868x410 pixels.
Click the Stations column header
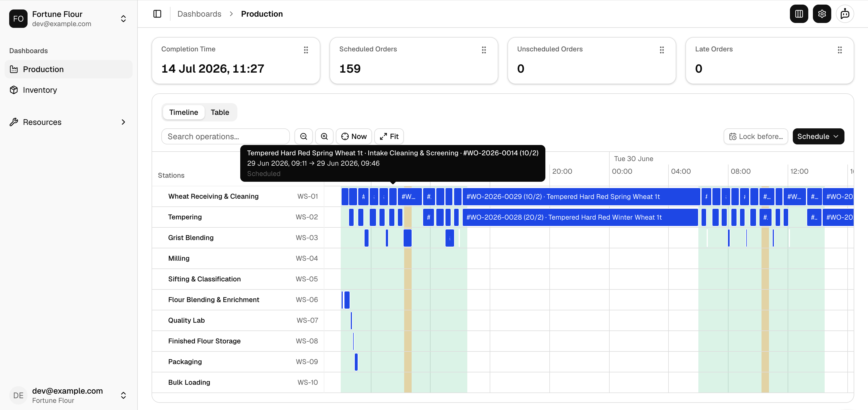pos(171,175)
